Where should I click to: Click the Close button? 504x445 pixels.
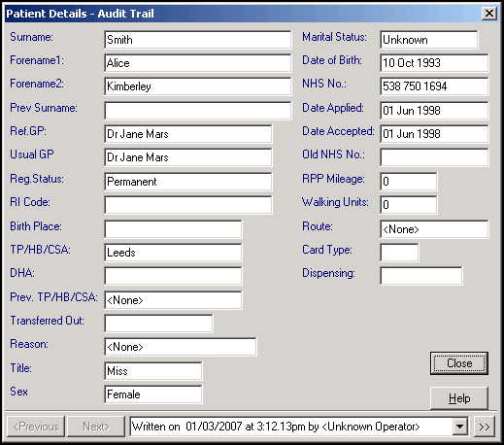(459, 363)
